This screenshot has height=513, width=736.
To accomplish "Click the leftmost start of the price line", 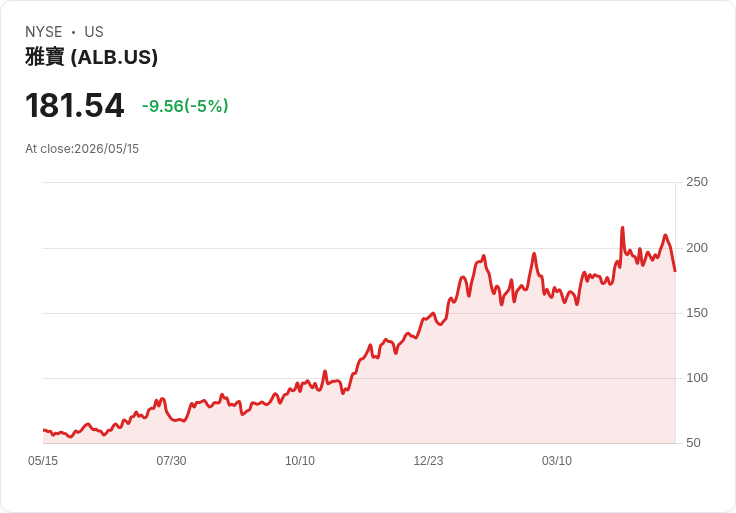I will [44, 430].
